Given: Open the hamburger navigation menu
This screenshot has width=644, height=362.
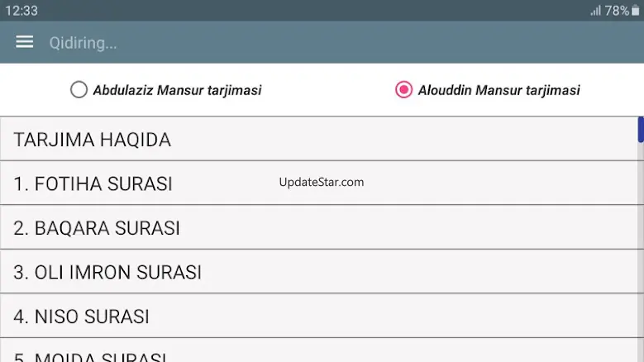Looking at the screenshot, I should tap(24, 42).
